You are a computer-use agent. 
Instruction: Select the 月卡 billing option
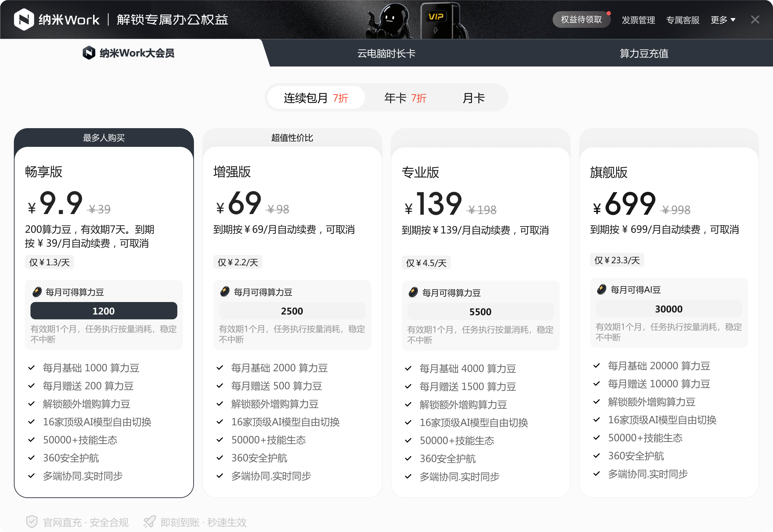click(473, 98)
